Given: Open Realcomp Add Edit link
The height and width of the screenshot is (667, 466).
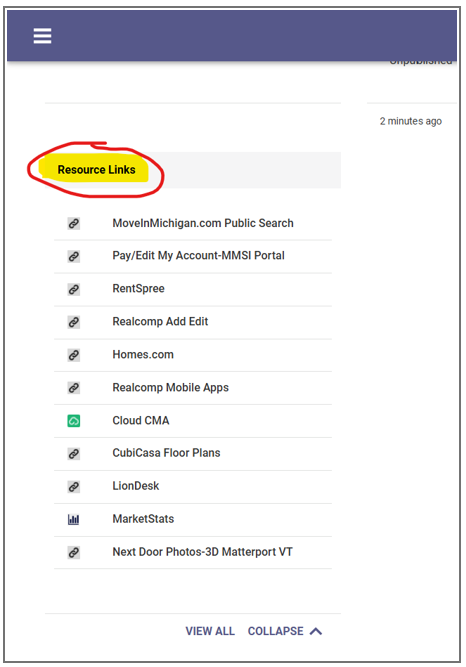Looking at the screenshot, I should [x=160, y=322].
